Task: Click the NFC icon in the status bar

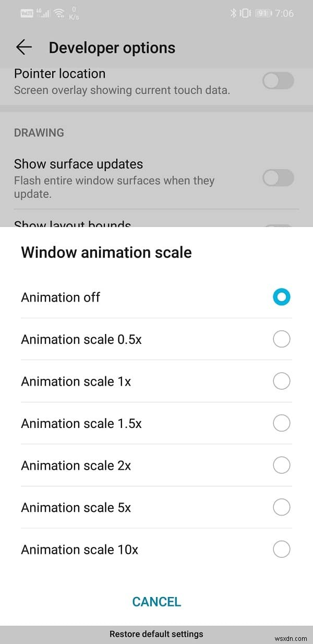Action: (x=27, y=13)
